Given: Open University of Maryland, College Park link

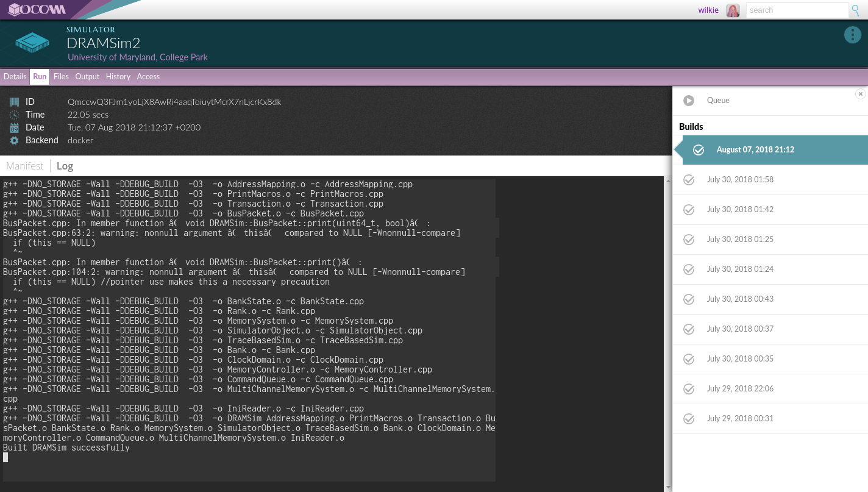Looking at the screenshot, I should (138, 57).
